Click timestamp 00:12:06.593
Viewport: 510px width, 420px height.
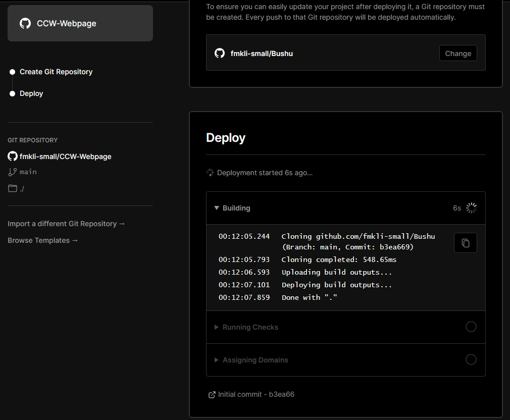[244, 272]
